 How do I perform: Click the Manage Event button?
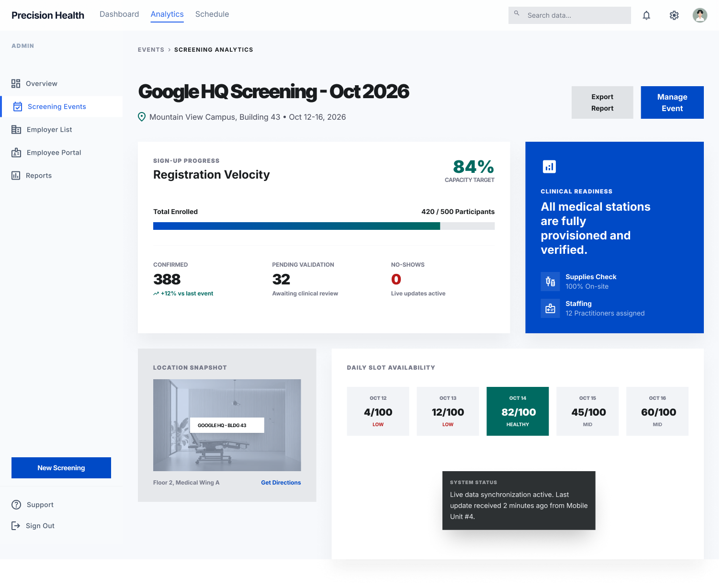tap(672, 102)
